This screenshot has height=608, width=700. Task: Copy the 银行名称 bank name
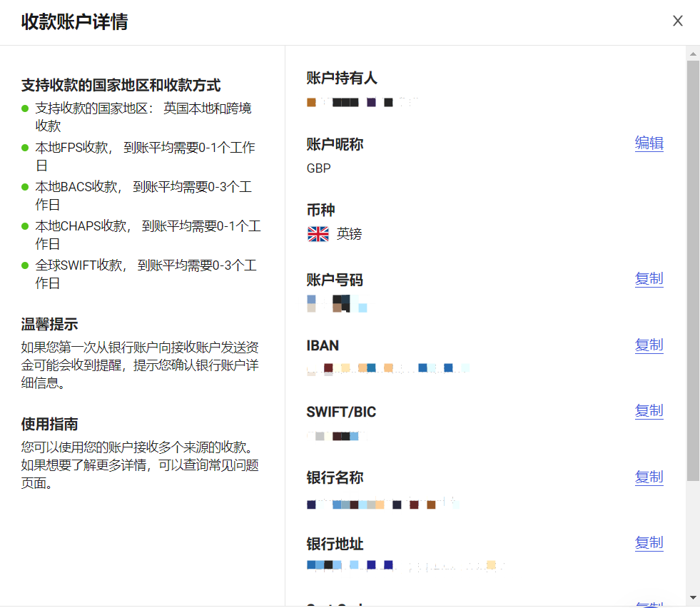click(x=648, y=477)
